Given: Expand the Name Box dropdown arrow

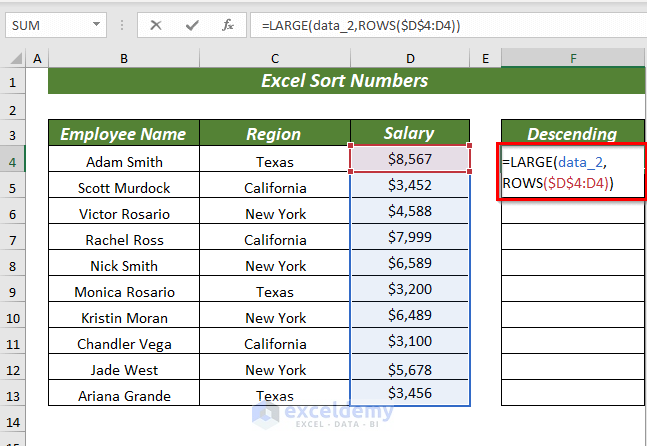Looking at the screenshot, I should [x=96, y=24].
